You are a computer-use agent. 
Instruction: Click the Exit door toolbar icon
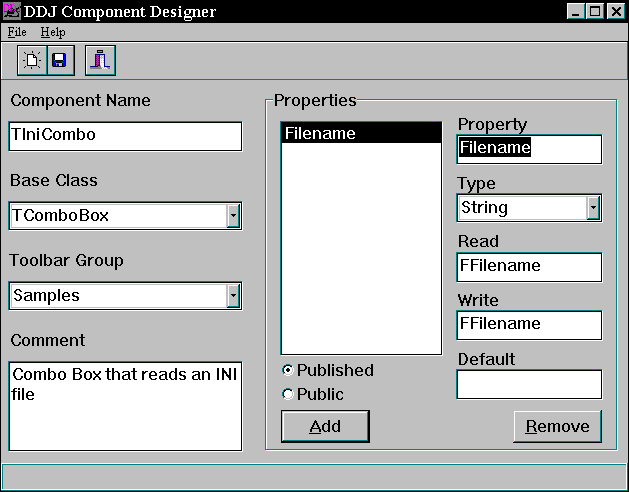(x=100, y=61)
